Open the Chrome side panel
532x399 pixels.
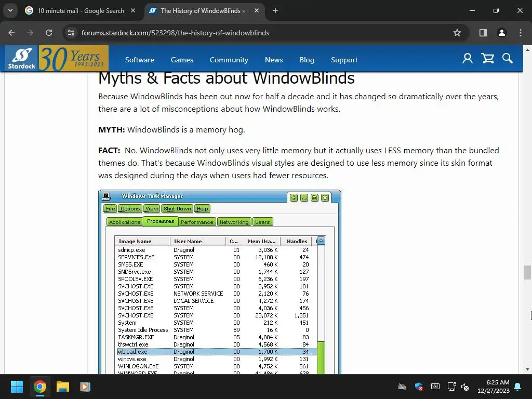tap(483, 33)
